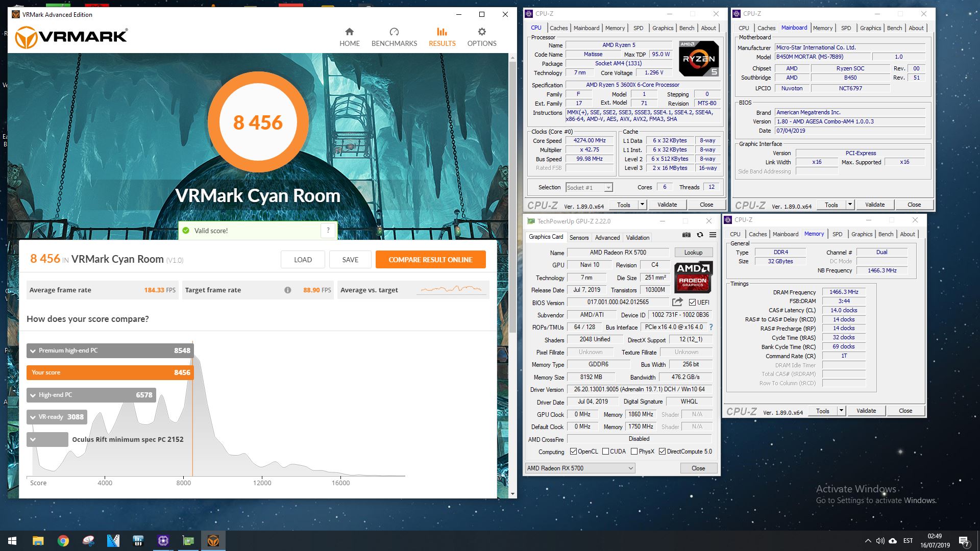Image resolution: width=980 pixels, height=551 pixels.
Task: Share BIOS version export icon
Action: point(677,302)
